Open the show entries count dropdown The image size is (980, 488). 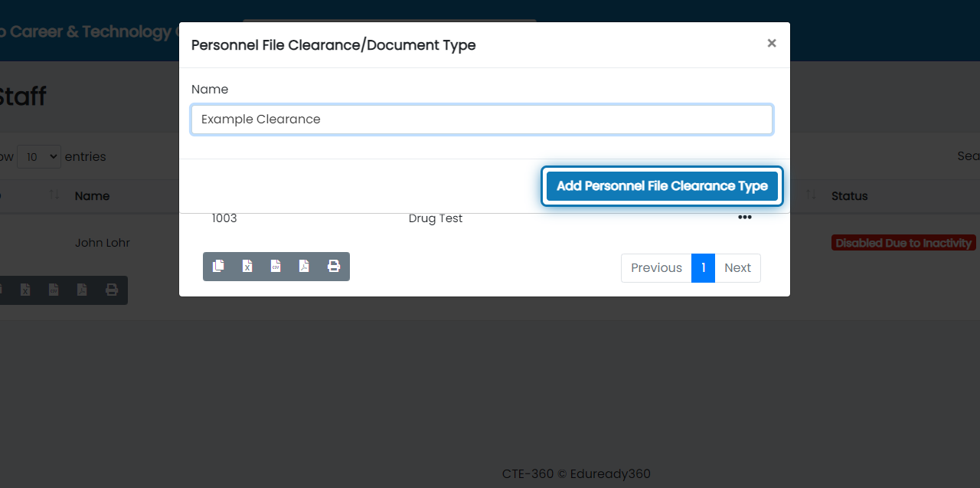[x=38, y=156]
